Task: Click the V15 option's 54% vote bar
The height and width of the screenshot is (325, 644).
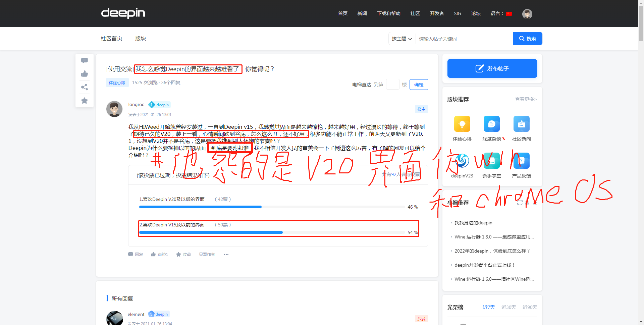Action: tap(272, 232)
